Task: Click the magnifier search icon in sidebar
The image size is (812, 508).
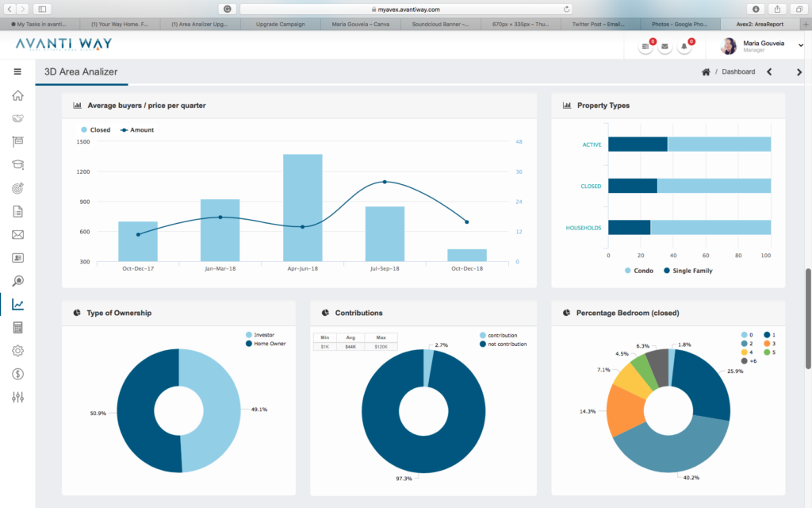Action: pos(17,281)
